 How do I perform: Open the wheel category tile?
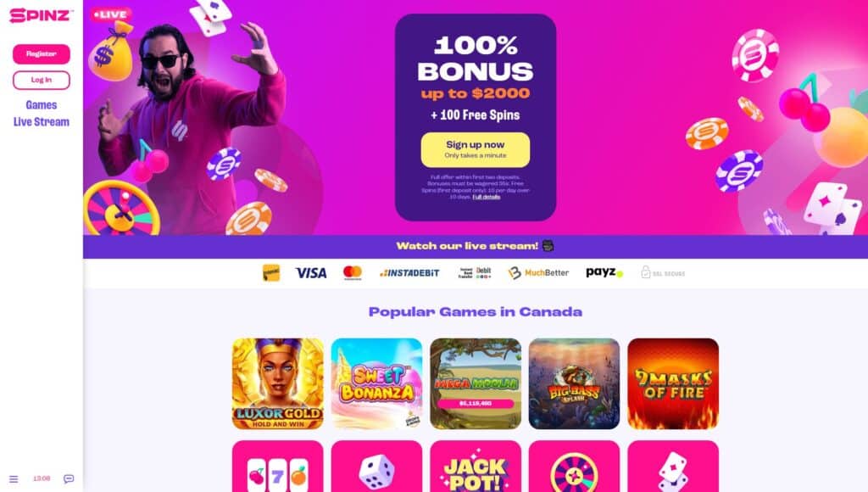pos(574,466)
